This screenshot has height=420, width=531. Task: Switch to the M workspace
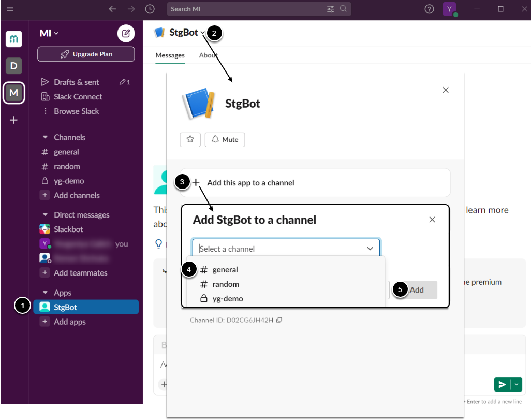tap(14, 93)
